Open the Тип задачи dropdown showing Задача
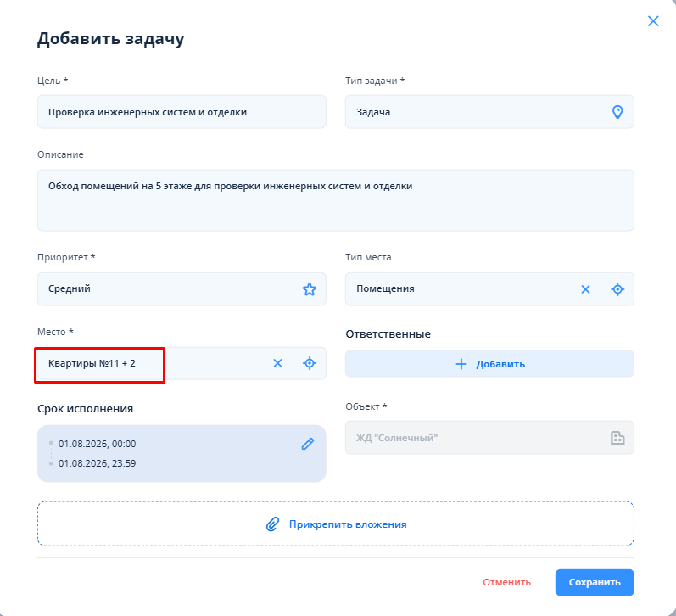This screenshot has width=676, height=616. (489, 112)
